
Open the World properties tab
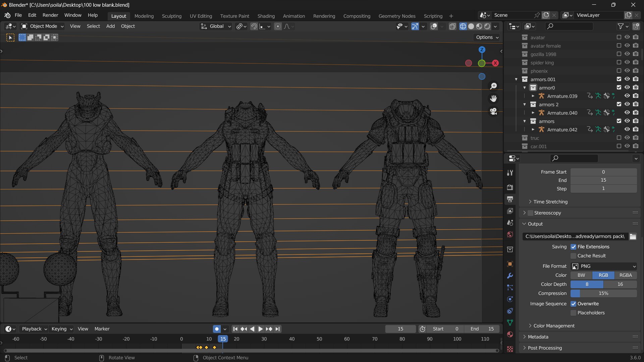(x=510, y=234)
